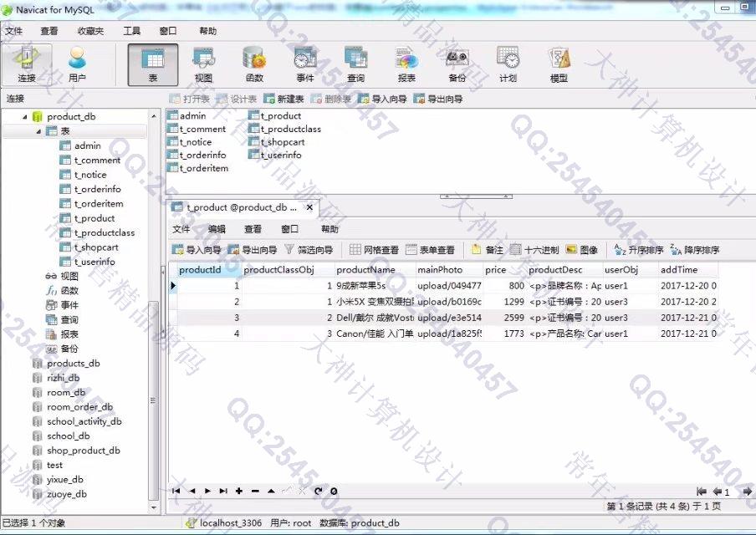Open the main 窗口 menu
The height and width of the screenshot is (535, 756).
click(x=168, y=31)
